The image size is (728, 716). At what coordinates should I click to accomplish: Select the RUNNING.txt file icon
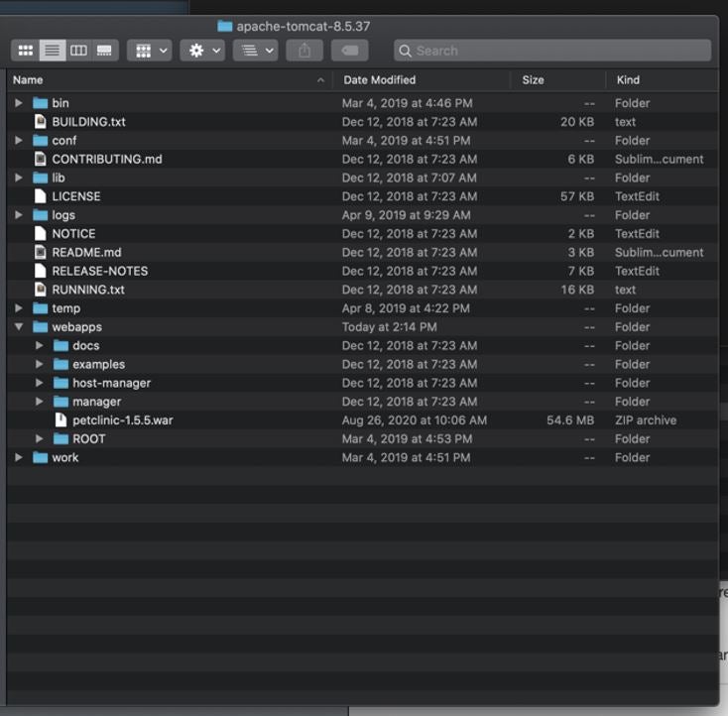[x=41, y=290]
